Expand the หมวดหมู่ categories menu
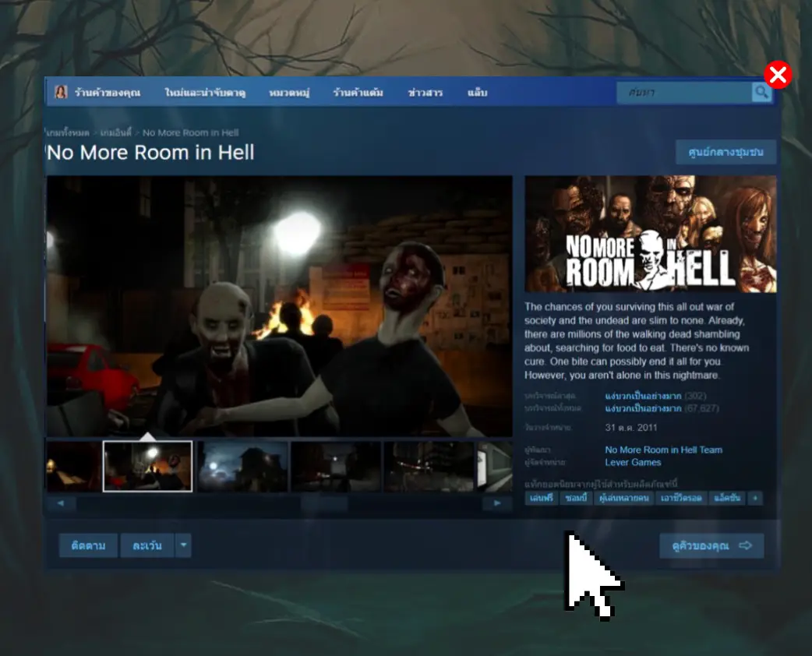This screenshot has height=656, width=812. coord(289,93)
